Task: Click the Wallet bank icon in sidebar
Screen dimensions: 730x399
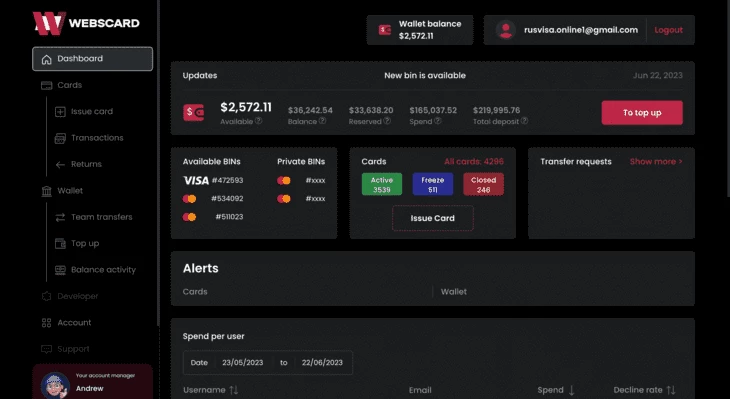Action: 47,191
